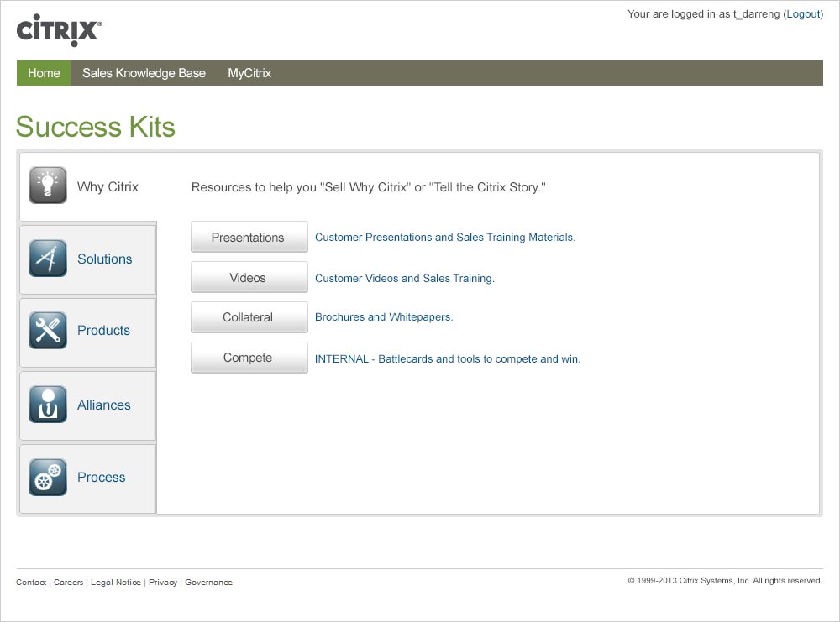Click the Solutions compass icon
This screenshot has width=840, height=622.
pos(48,258)
